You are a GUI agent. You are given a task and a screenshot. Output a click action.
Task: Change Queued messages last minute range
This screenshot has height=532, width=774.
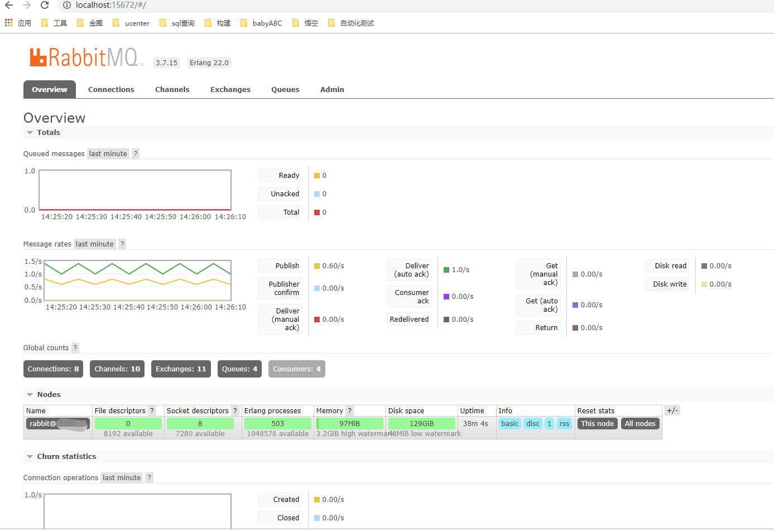coord(108,154)
